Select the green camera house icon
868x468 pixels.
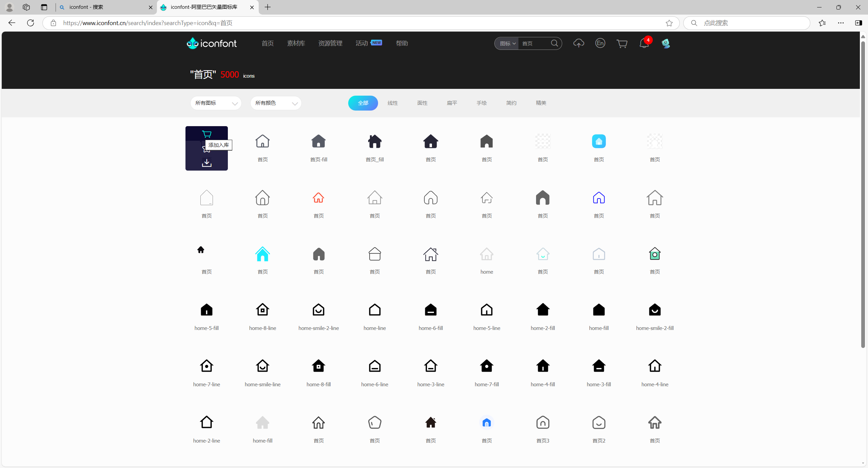pos(655,254)
